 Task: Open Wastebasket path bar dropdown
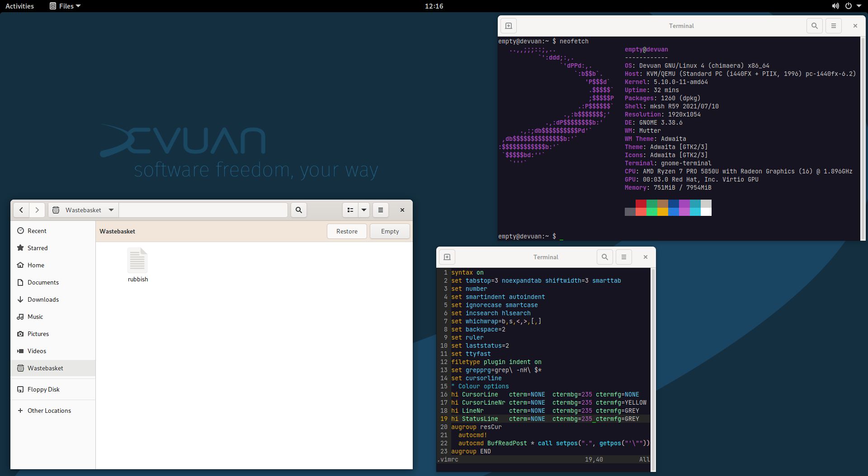pyautogui.click(x=111, y=210)
